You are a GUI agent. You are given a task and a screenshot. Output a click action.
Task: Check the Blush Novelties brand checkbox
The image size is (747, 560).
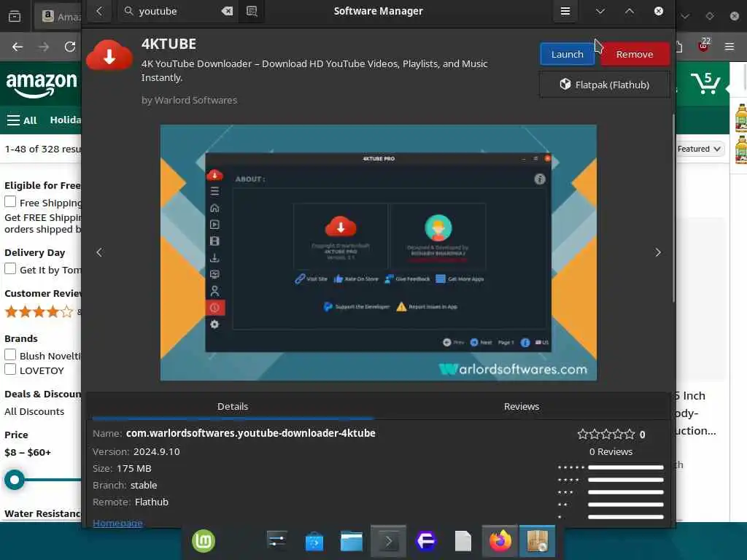(10, 355)
